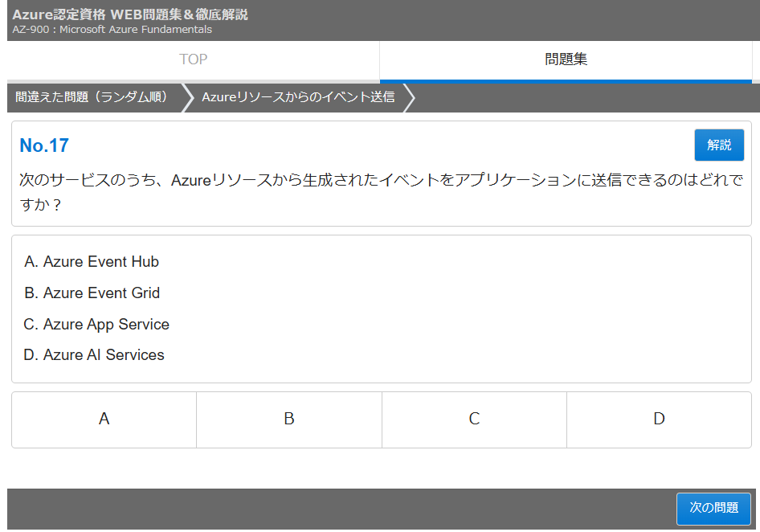
Task: Click the question text about Azureリソース events
Action: click(x=381, y=192)
